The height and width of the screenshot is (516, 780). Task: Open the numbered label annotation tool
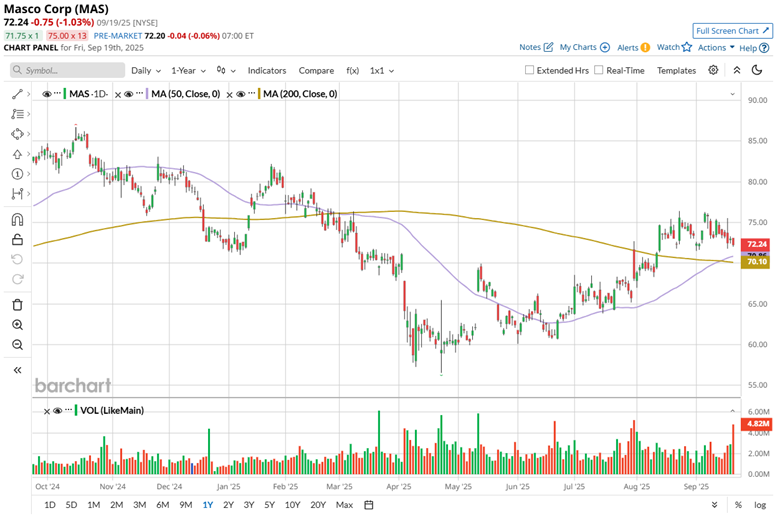coord(17,174)
